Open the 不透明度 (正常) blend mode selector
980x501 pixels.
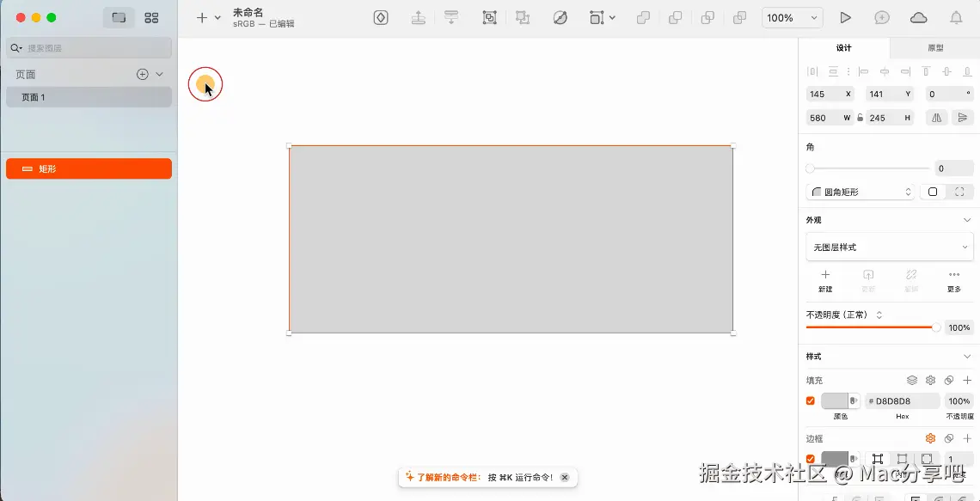pos(844,315)
